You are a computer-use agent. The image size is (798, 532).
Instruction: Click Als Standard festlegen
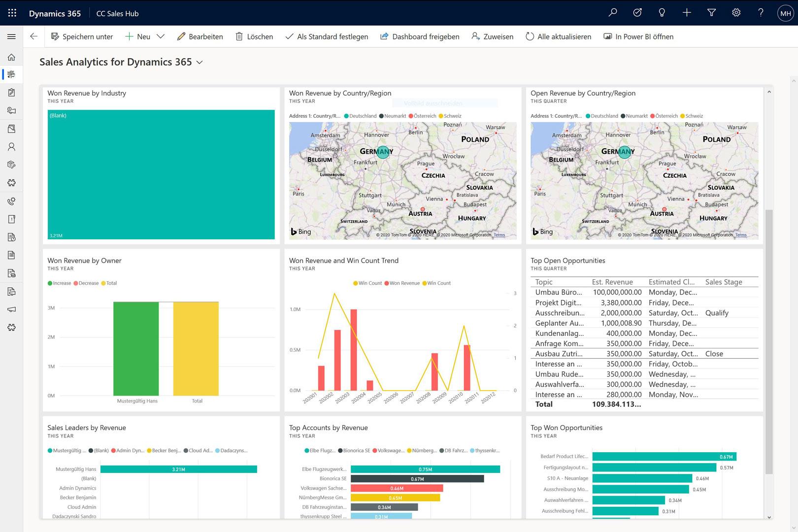327,36
